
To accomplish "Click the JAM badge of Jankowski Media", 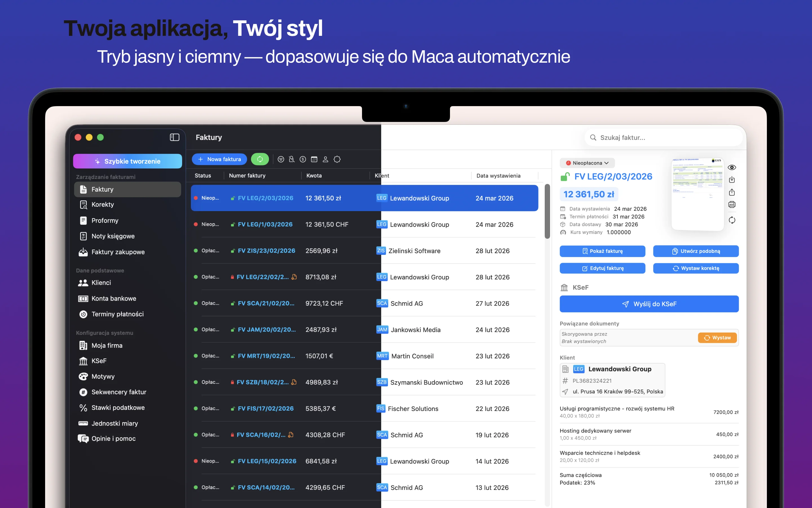I will coord(382,330).
